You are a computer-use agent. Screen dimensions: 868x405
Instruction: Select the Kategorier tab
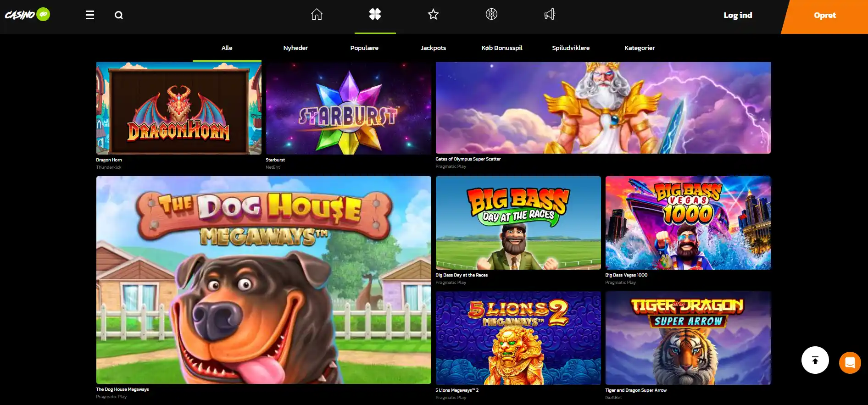tap(640, 48)
